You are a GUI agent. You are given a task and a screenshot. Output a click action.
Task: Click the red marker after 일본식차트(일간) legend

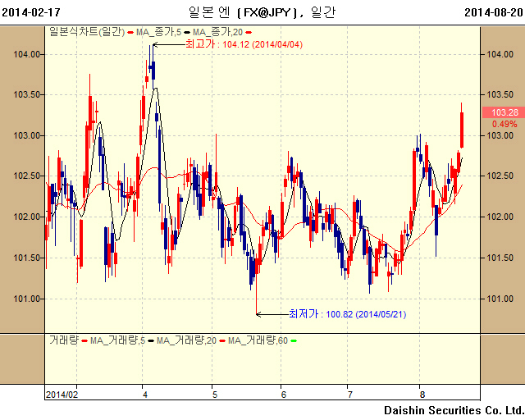click(130, 31)
